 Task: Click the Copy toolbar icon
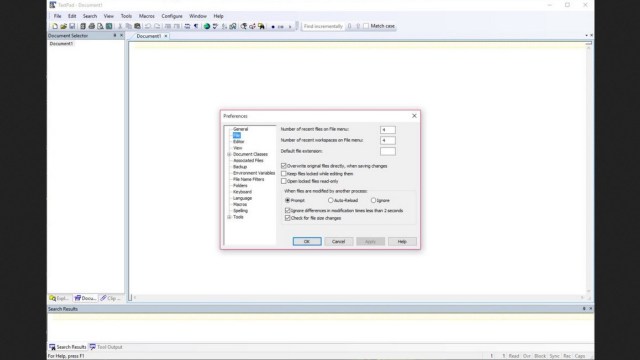coord(129,26)
